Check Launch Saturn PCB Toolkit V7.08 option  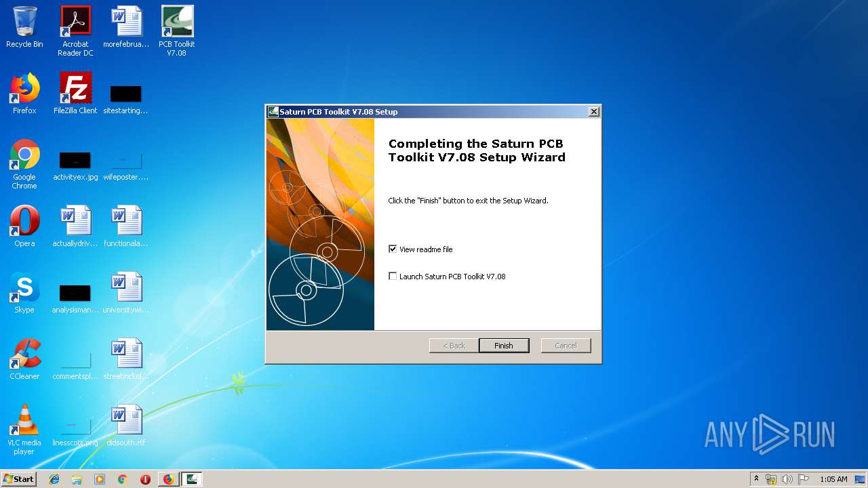click(x=393, y=276)
